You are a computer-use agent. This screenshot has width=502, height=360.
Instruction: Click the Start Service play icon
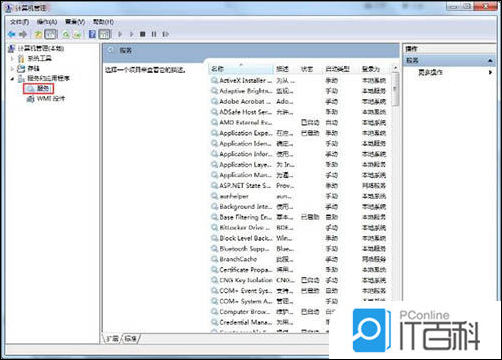coord(120,34)
